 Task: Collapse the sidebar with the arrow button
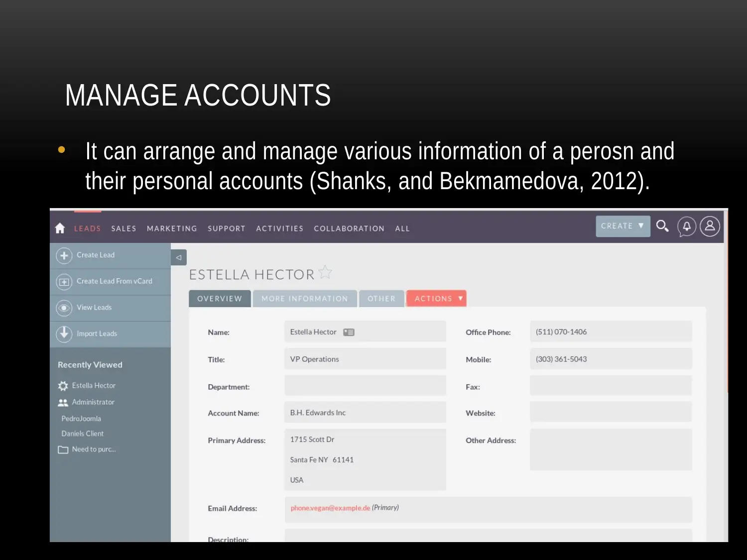point(178,257)
